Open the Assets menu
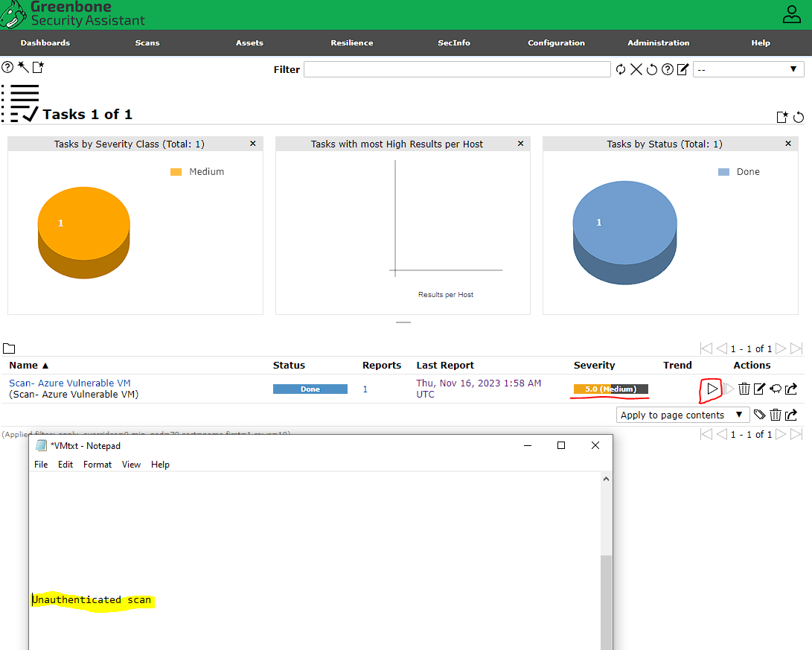812x650 pixels. 249,43
